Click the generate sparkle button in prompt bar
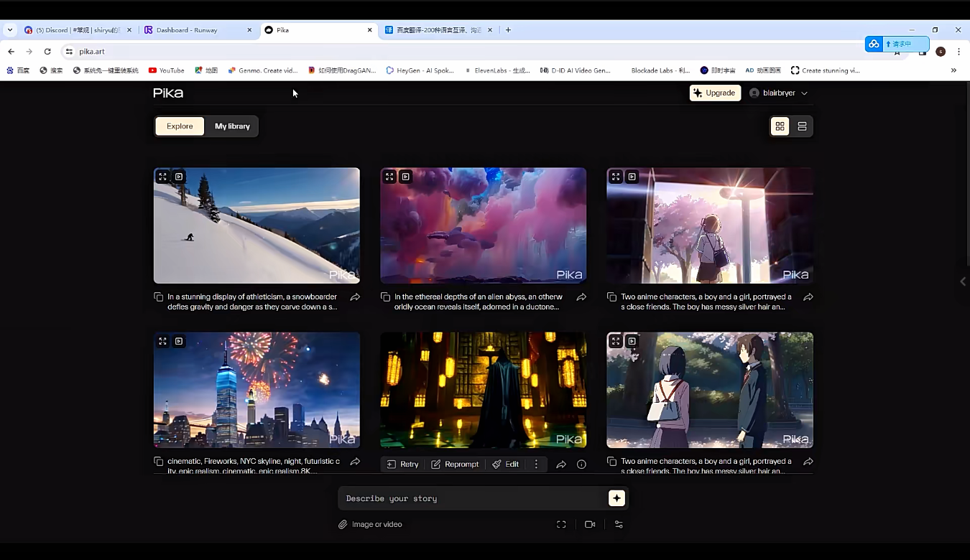The image size is (970, 560). 616,498
